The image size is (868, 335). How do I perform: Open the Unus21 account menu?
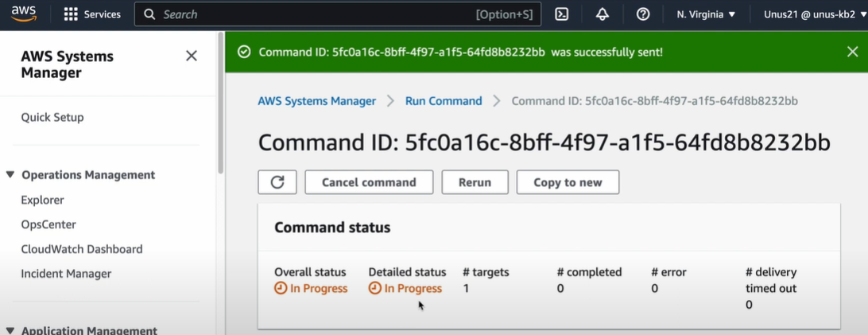tap(816, 14)
